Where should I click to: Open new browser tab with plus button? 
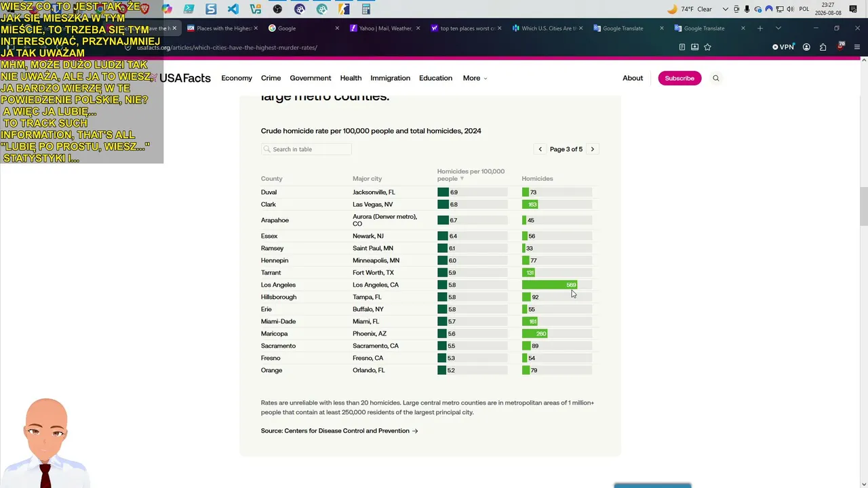(760, 28)
